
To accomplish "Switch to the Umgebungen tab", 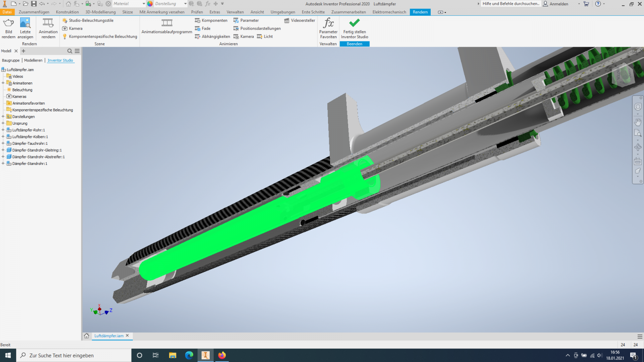I will [x=283, y=12].
